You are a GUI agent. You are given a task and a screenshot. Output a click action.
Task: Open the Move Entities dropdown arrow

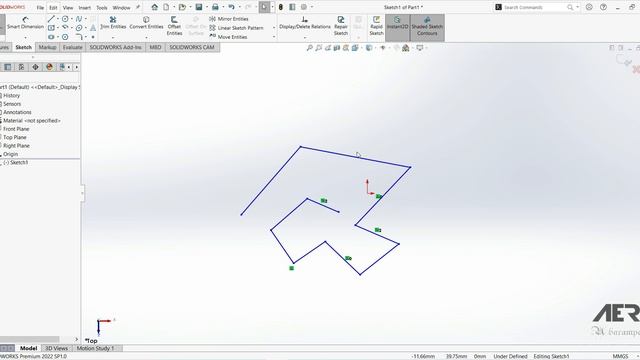pyautogui.click(x=273, y=37)
